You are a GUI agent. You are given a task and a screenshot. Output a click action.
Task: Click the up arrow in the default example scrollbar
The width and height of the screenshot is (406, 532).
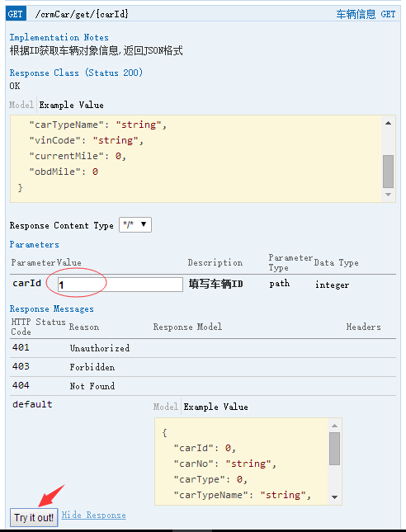tap(334, 426)
